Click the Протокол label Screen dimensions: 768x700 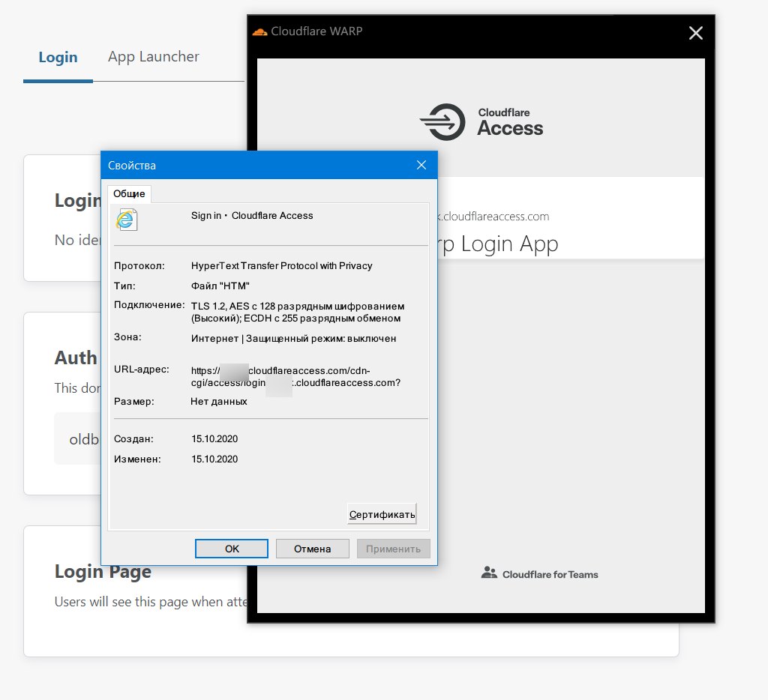coord(139,266)
